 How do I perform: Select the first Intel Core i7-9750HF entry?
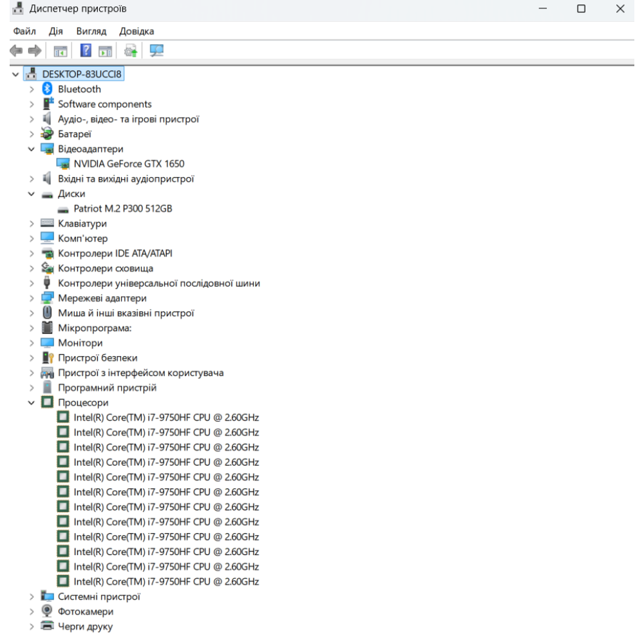pos(166,417)
